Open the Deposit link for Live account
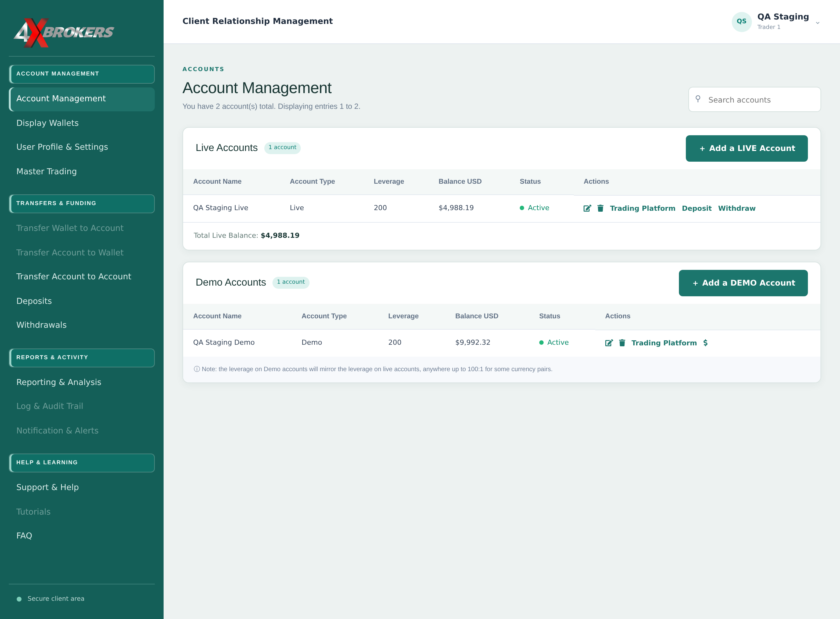This screenshot has width=840, height=619. click(x=697, y=208)
